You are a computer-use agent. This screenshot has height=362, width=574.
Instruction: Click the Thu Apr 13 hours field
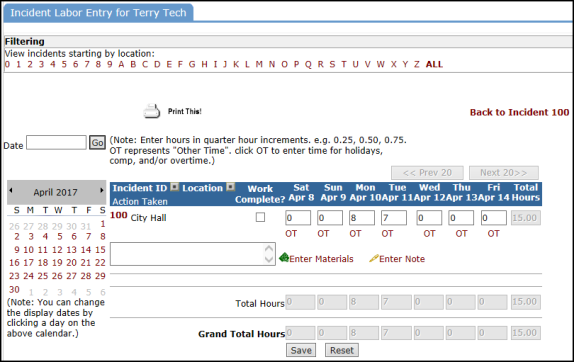pos(461,218)
